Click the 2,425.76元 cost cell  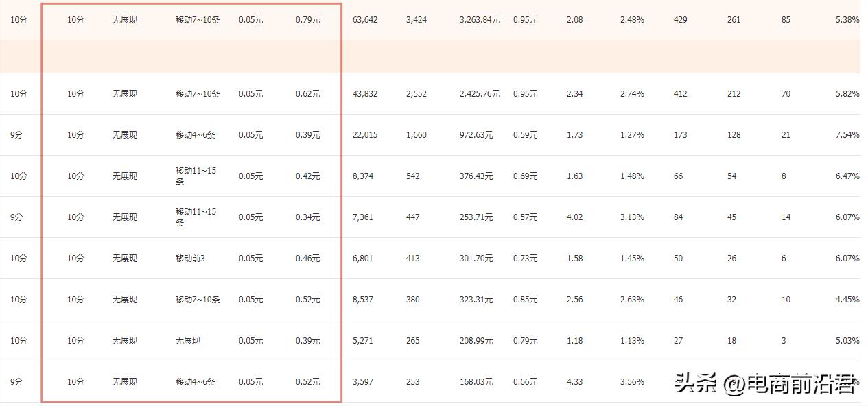(479, 94)
